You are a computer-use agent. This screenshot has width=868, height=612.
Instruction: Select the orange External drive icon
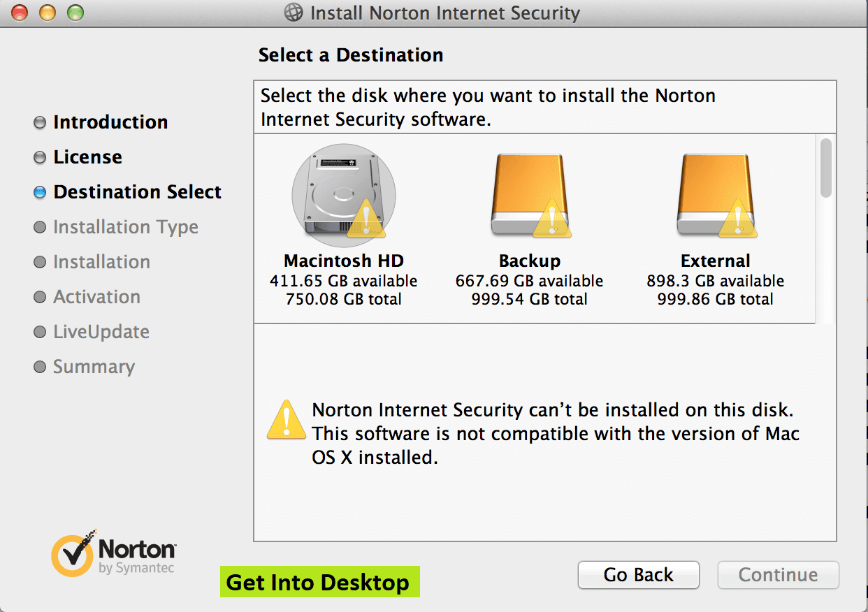[716, 196]
